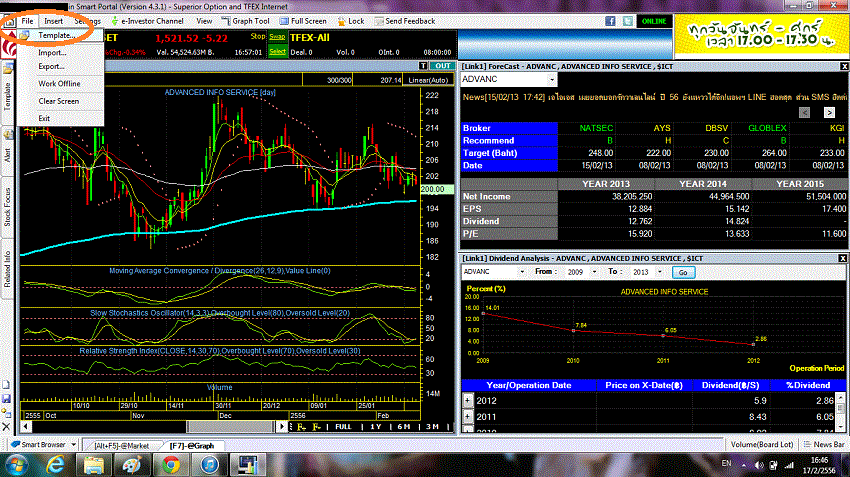850x477 pixels.
Task: Click the X delete icon in left sidebar
Action: pos(7,427)
